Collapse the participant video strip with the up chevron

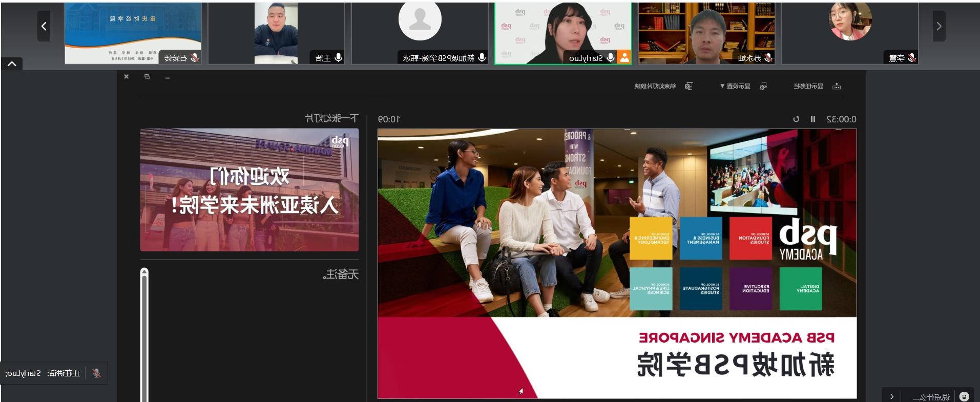[12, 64]
